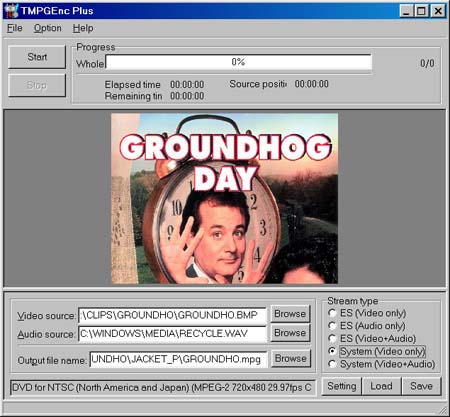The height and width of the screenshot is (417, 450).
Task: Click the 0/0 frame counter
Action: point(427,63)
